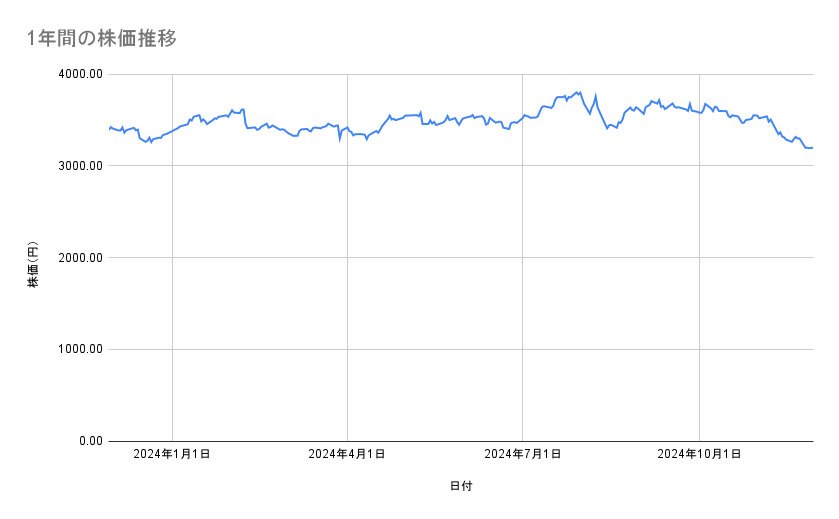The image size is (839, 519).
Task: Select the right end of the price line
Action: click(x=812, y=148)
